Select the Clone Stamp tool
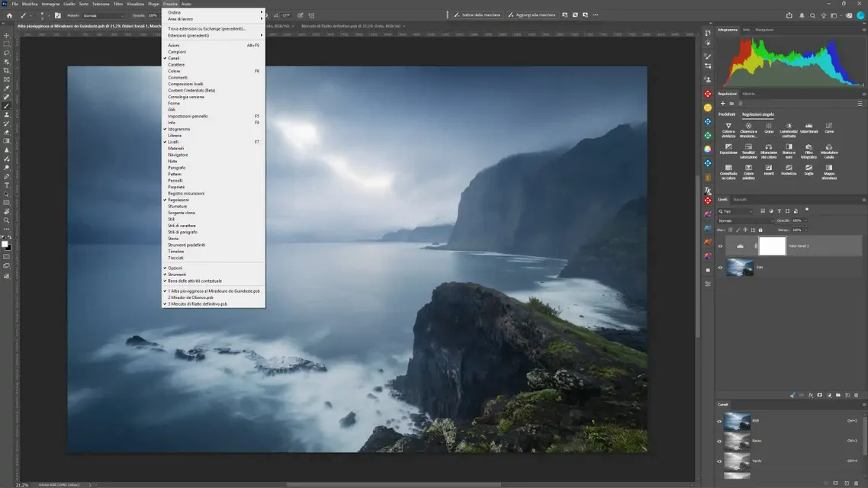 pos(7,115)
